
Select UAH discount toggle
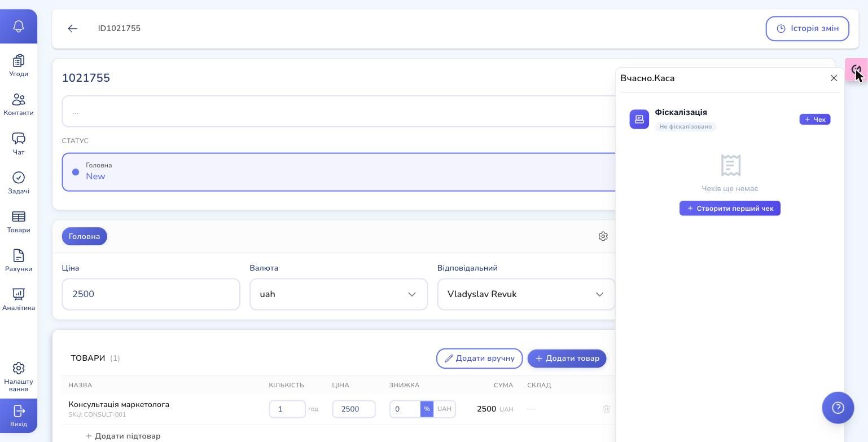point(444,409)
